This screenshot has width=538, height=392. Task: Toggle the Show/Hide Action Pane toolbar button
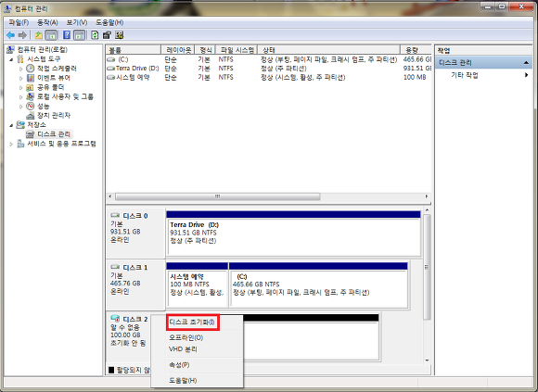[79, 35]
